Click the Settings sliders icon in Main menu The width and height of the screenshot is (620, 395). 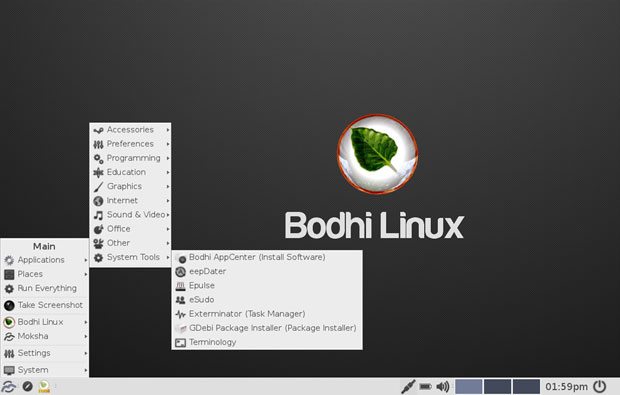(9, 353)
